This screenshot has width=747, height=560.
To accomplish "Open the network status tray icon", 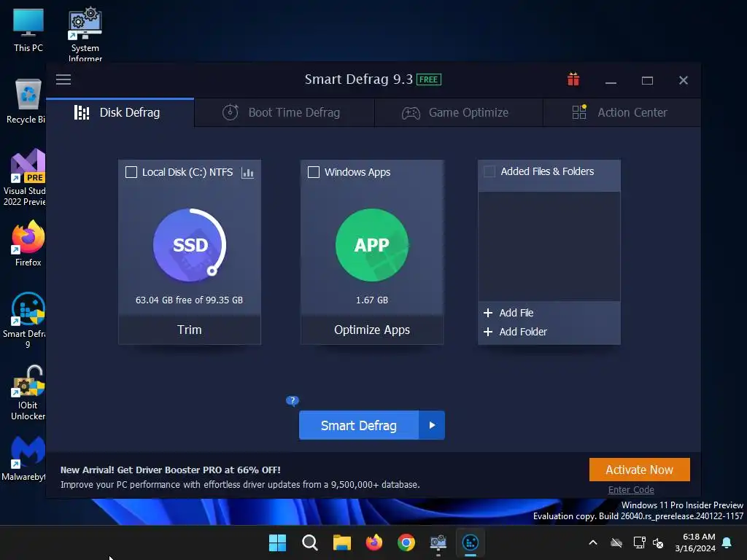I will click(639, 542).
